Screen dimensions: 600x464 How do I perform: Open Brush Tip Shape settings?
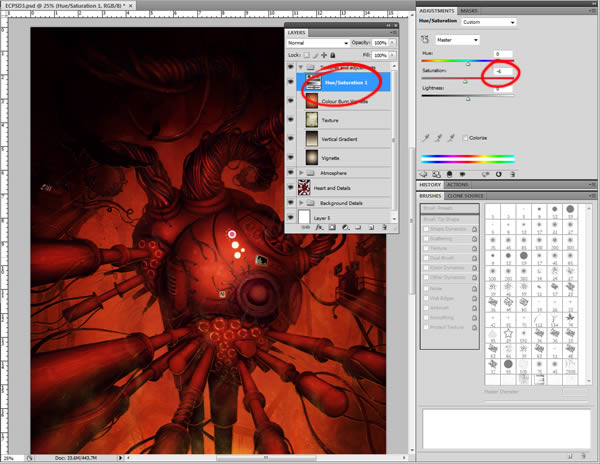tap(450, 219)
